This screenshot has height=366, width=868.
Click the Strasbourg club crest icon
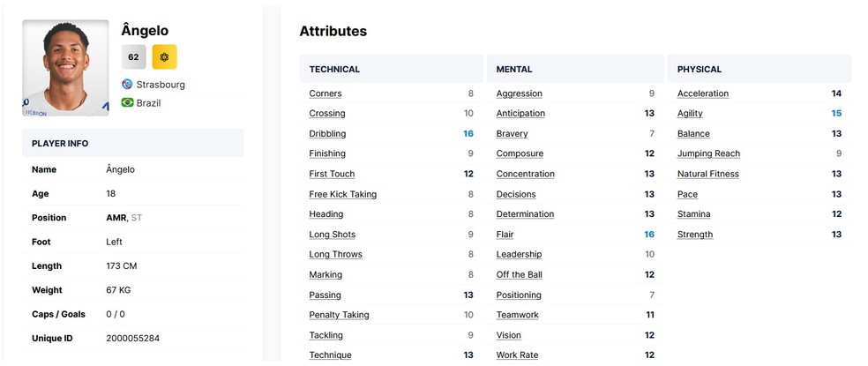point(127,85)
